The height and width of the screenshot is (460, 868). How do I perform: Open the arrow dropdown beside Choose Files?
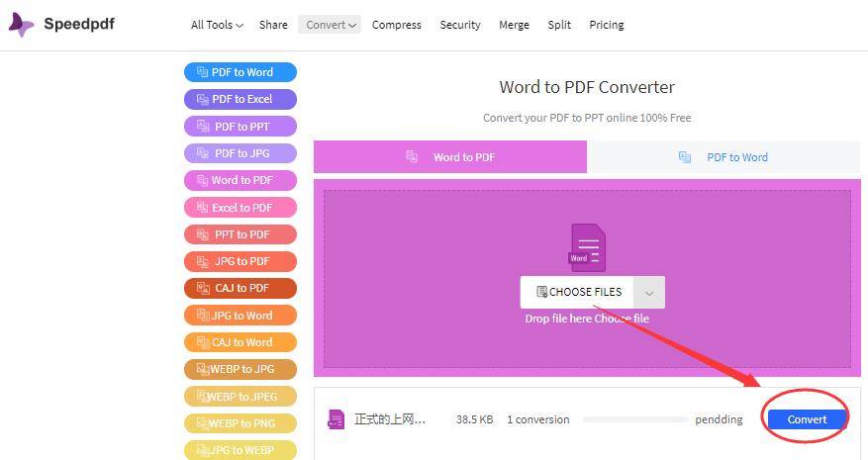649,293
